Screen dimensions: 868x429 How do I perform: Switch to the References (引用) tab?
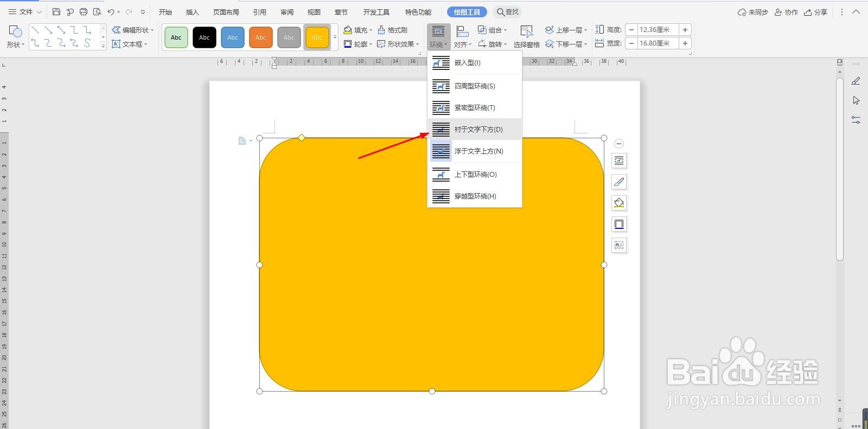pos(260,12)
